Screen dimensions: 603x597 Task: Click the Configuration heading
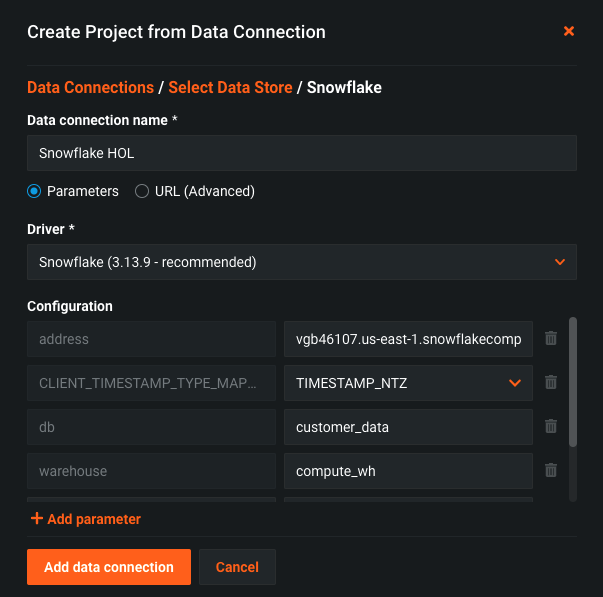click(x=70, y=306)
